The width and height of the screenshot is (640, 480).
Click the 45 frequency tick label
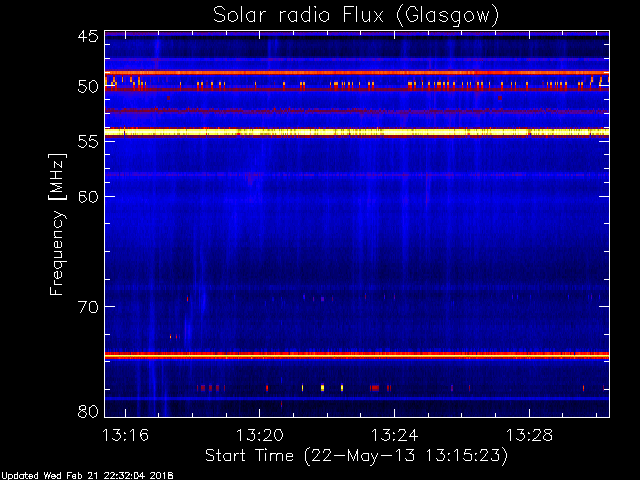click(88, 37)
